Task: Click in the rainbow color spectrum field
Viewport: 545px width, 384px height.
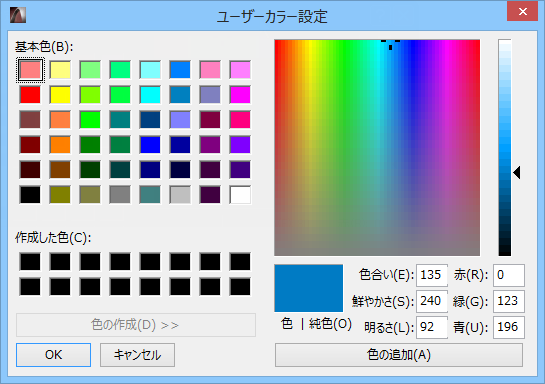Action: 377,148
